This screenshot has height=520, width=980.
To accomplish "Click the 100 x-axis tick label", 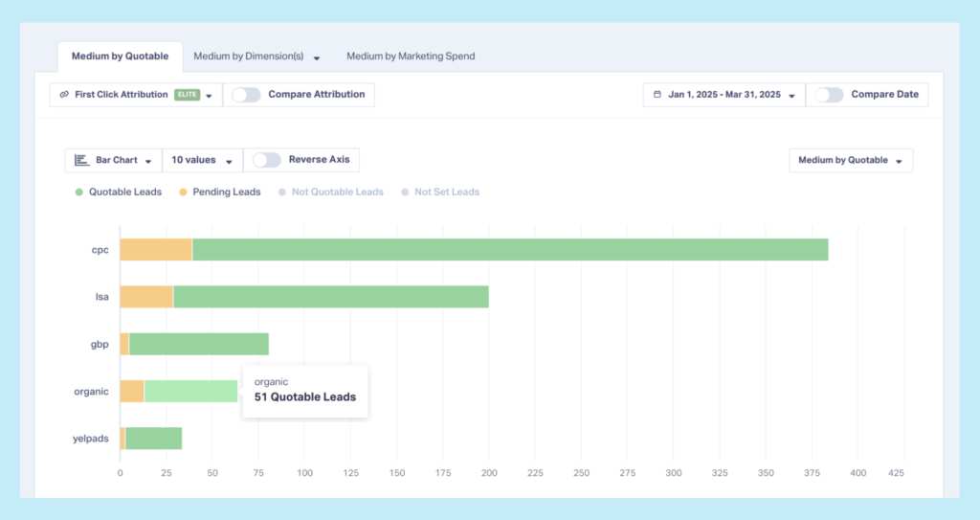I will [x=304, y=473].
